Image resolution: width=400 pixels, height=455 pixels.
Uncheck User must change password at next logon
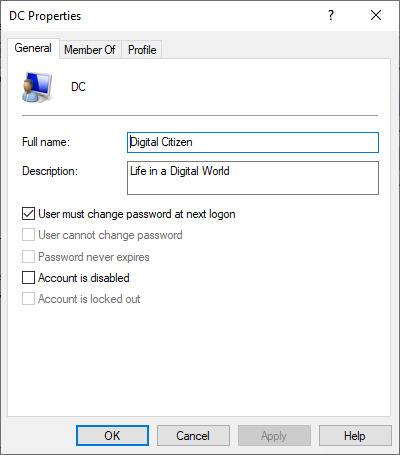(x=28, y=214)
